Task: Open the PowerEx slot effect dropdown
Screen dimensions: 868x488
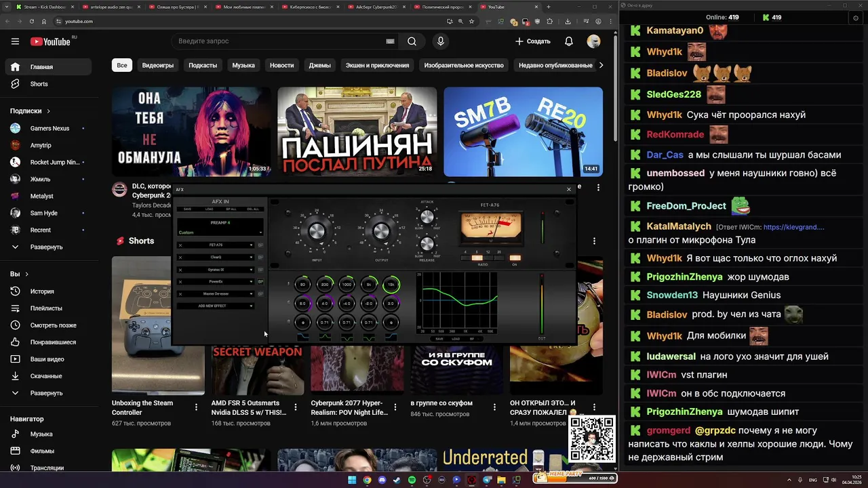Action: click(x=251, y=281)
